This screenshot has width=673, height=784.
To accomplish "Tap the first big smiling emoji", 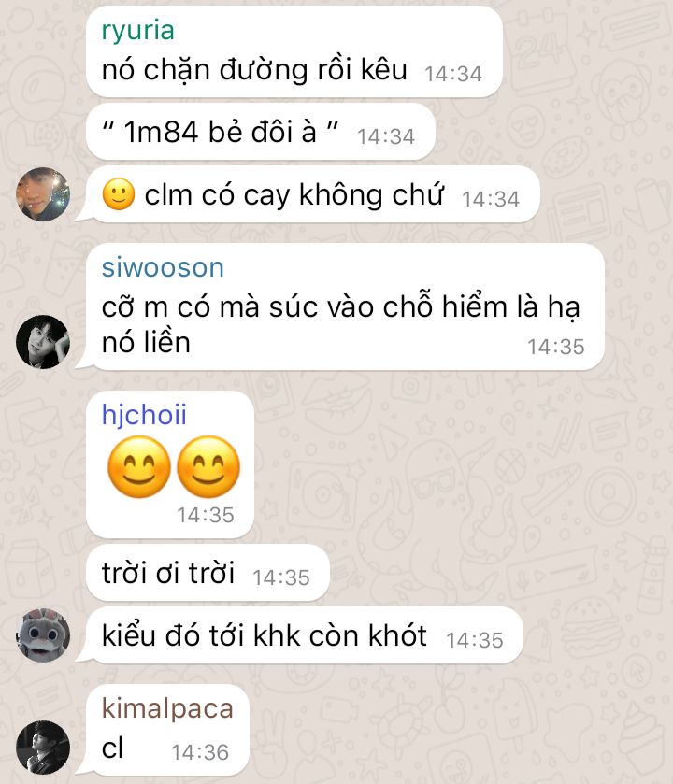I will [x=139, y=466].
